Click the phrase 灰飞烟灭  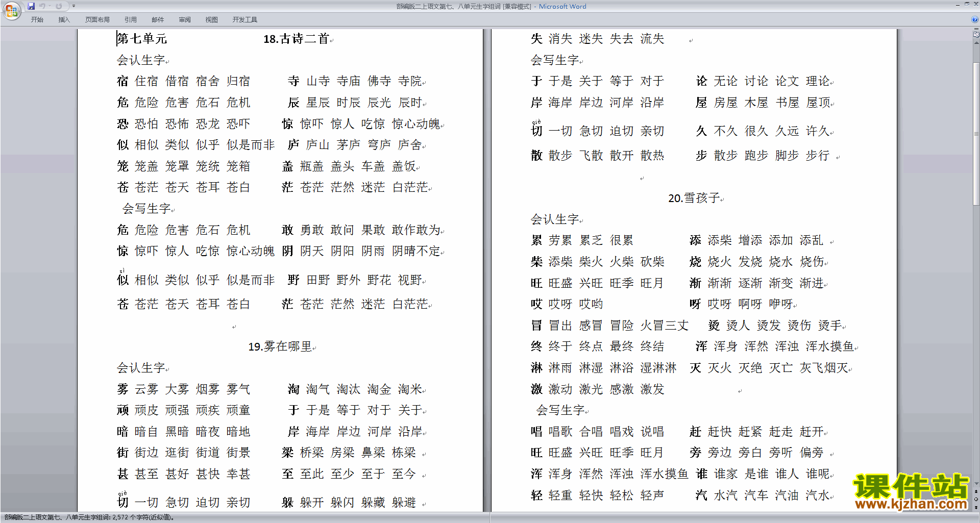click(x=824, y=368)
